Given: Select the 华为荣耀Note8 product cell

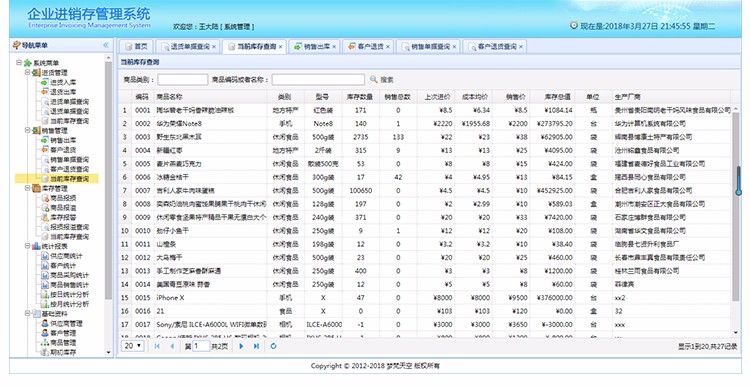Looking at the screenshot, I should 210,123.
